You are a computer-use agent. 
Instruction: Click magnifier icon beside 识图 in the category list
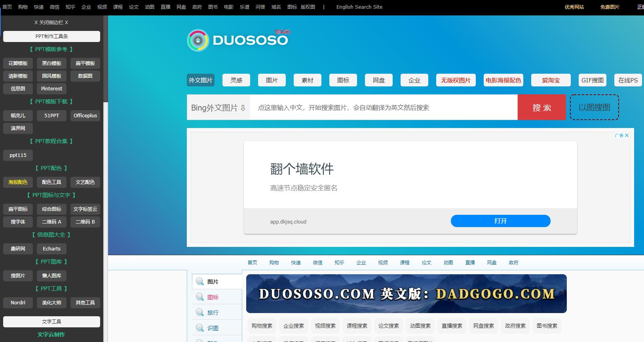[200, 328]
